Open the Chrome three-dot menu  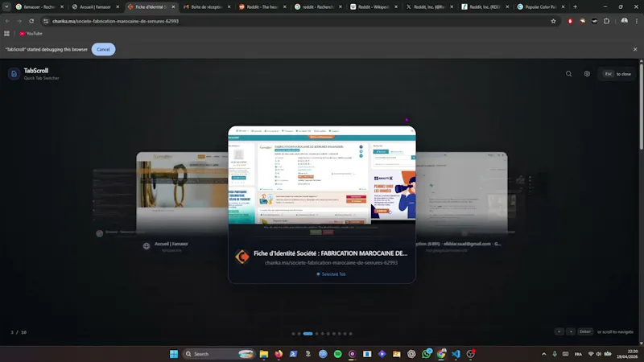[x=637, y=21]
